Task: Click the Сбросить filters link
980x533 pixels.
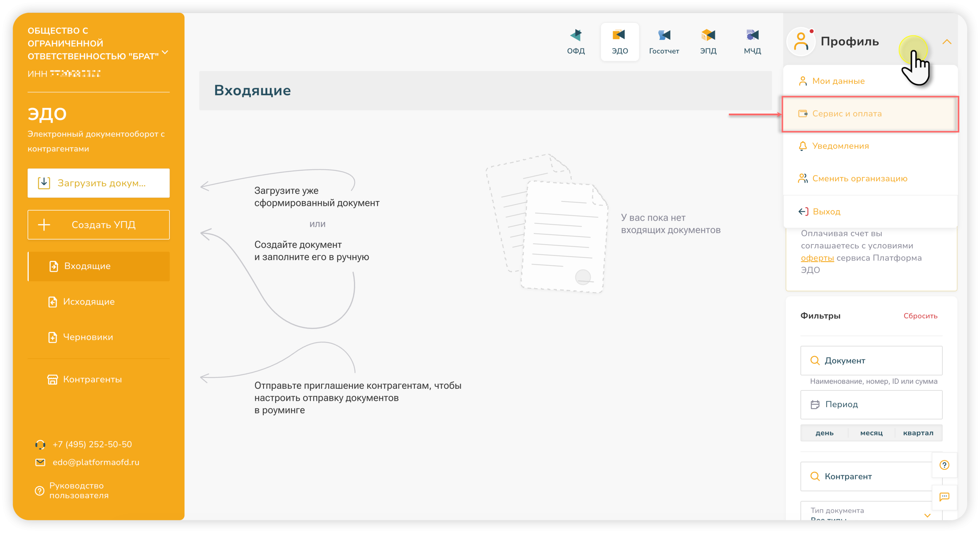Action: tap(920, 316)
